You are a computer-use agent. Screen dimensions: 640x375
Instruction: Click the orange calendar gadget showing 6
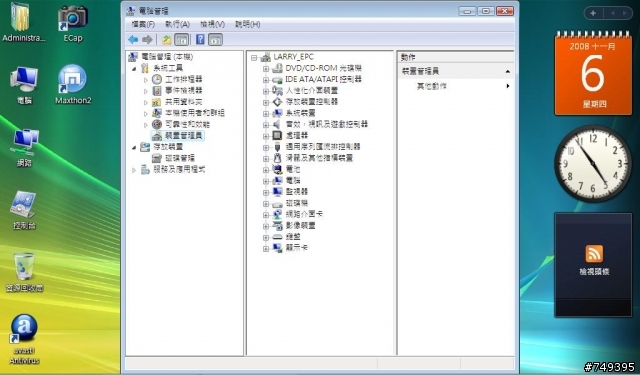pyautogui.click(x=593, y=73)
